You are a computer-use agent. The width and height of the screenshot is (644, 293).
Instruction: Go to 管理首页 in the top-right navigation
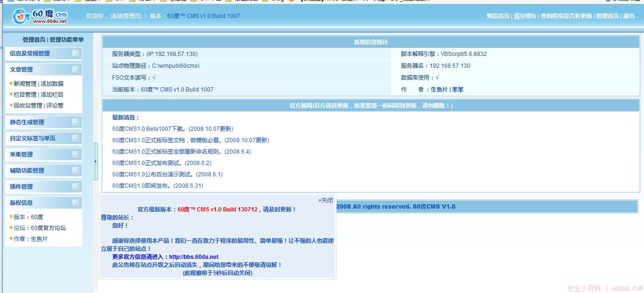click(608, 16)
